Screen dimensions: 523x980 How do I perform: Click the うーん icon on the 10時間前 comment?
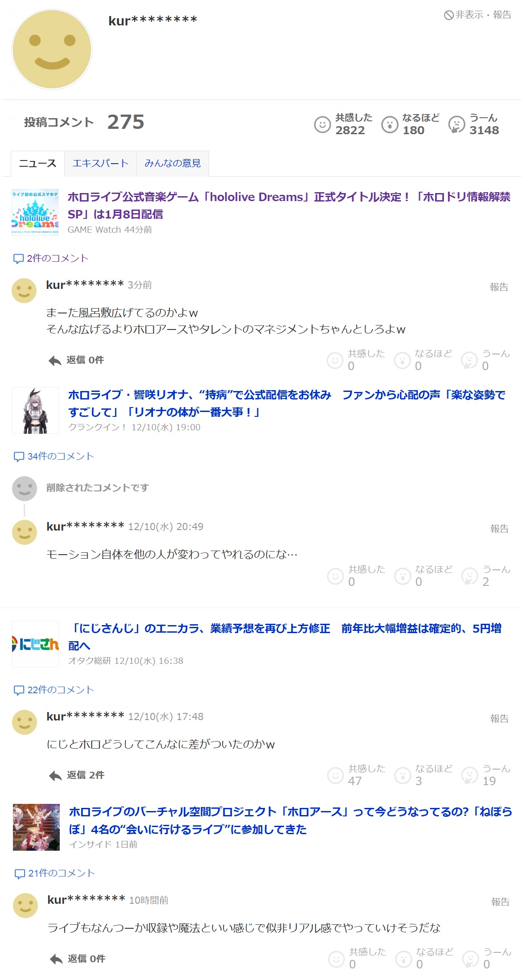pos(470,959)
